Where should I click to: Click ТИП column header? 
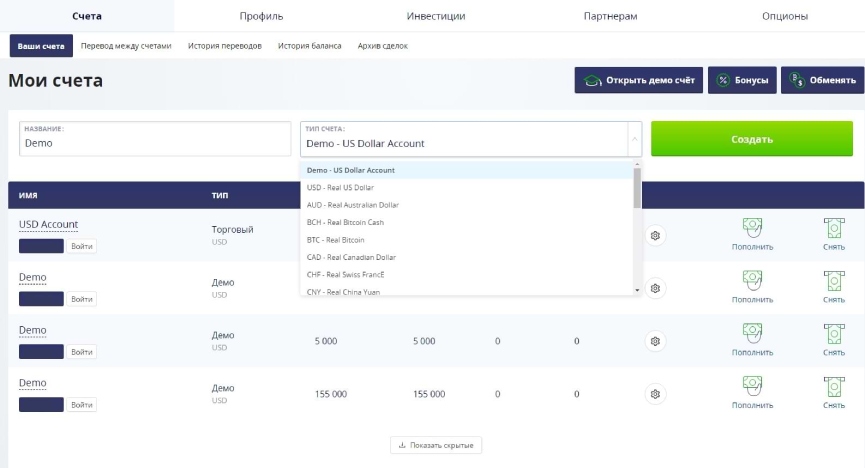220,195
